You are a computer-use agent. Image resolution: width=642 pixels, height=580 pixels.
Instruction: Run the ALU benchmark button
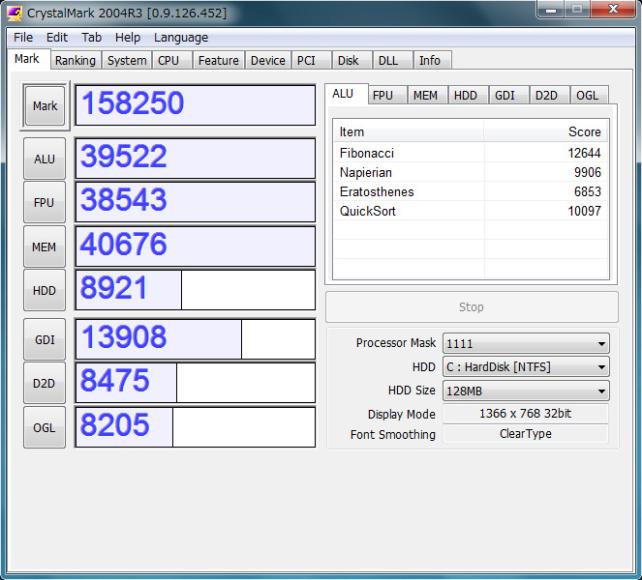(x=45, y=157)
